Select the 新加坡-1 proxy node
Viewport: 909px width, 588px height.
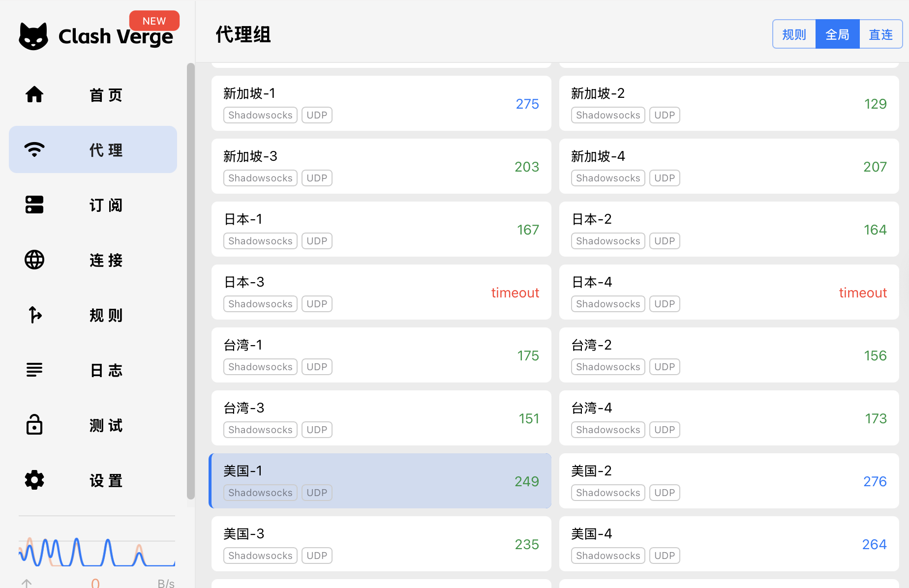381,103
